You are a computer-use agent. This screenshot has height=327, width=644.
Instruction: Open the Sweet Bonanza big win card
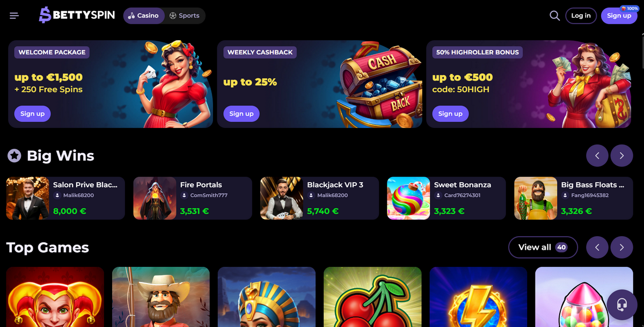point(447,198)
